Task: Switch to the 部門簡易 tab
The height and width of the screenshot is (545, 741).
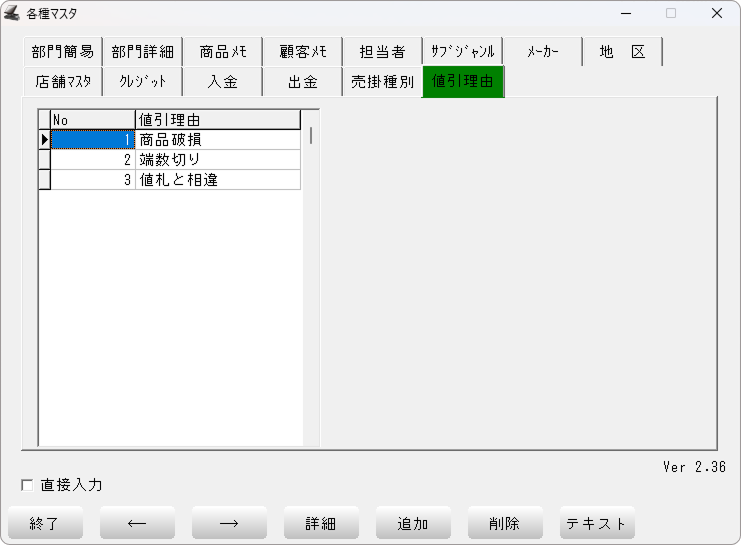Action: [62, 52]
